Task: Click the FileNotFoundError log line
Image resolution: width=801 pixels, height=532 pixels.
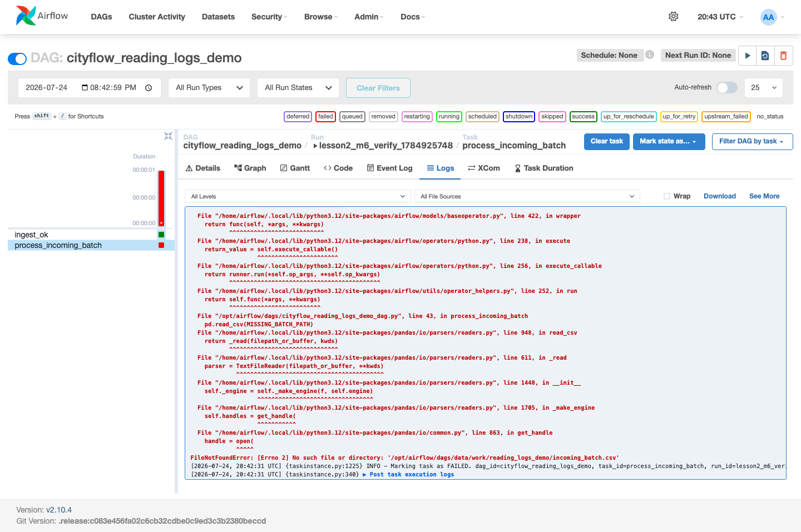Action: (404, 458)
